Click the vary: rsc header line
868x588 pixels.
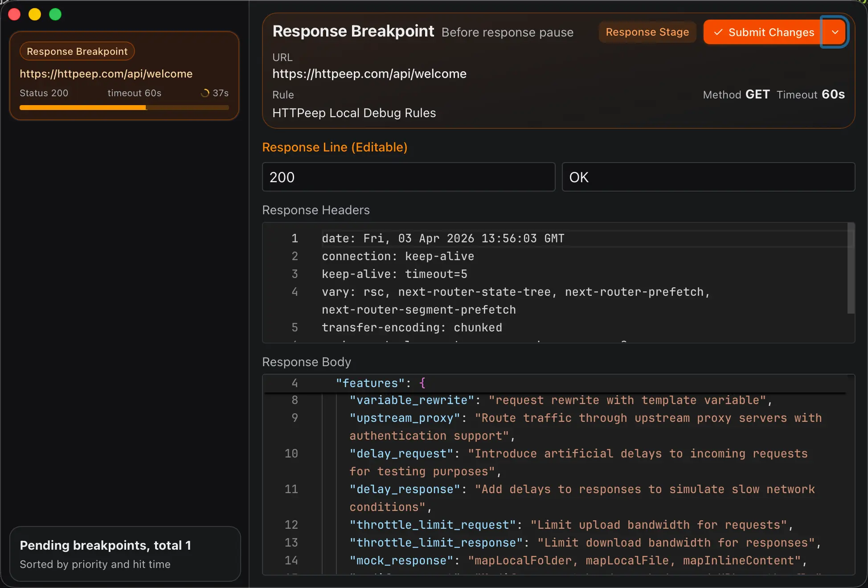[516, 301]
